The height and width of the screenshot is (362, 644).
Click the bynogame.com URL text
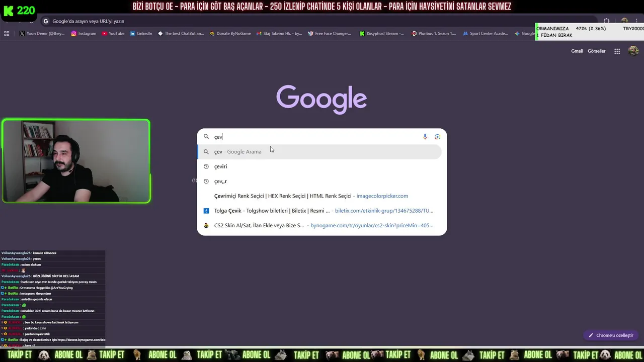tap(372, 226)
